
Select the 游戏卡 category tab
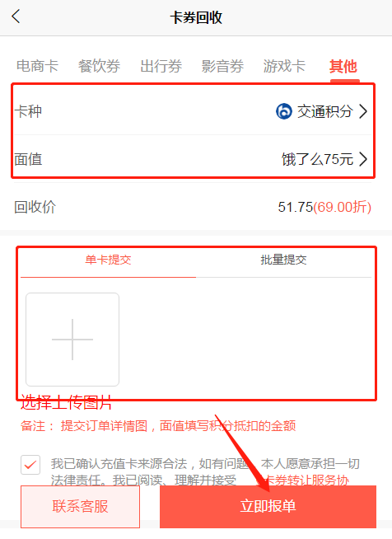coord(284,66)
